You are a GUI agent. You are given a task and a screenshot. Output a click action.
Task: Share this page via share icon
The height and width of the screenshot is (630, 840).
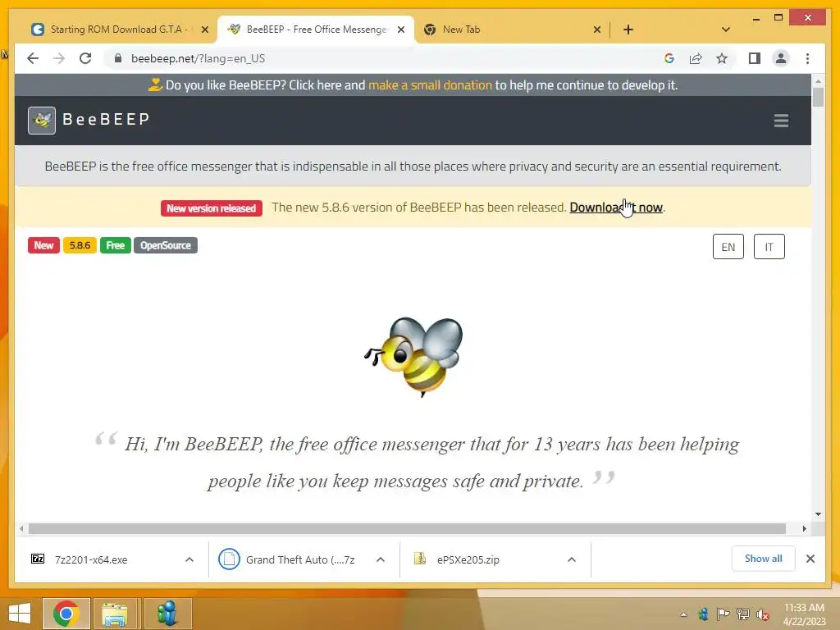(x=696, y=58)
